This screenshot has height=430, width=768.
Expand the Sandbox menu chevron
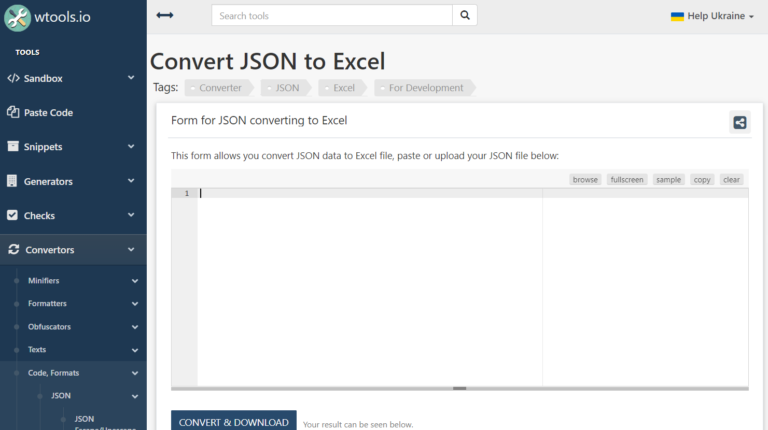point(131,78)
